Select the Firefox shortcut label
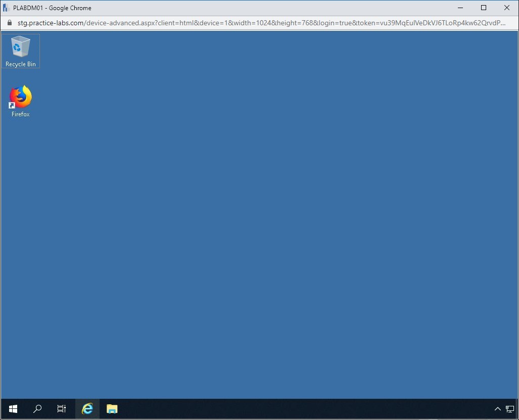Viewport: 519px width, 420px height. click(20, 114)
